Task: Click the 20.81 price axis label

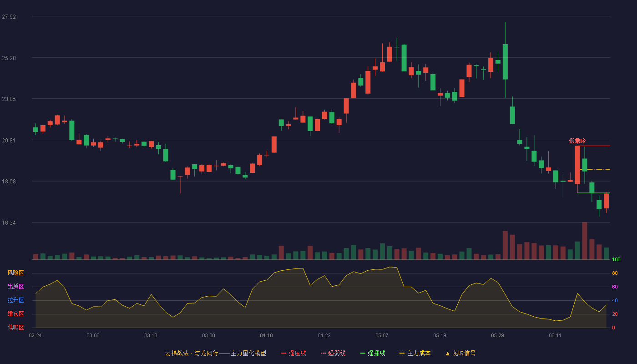Action: [x=9, y=141]
